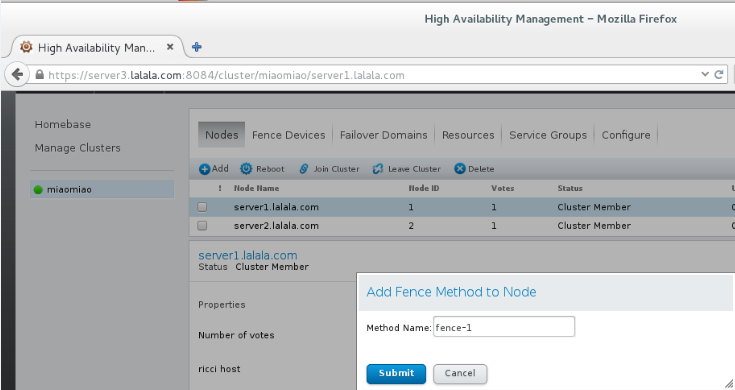Click the Add Fence Method to Node title

click(451, 292)
